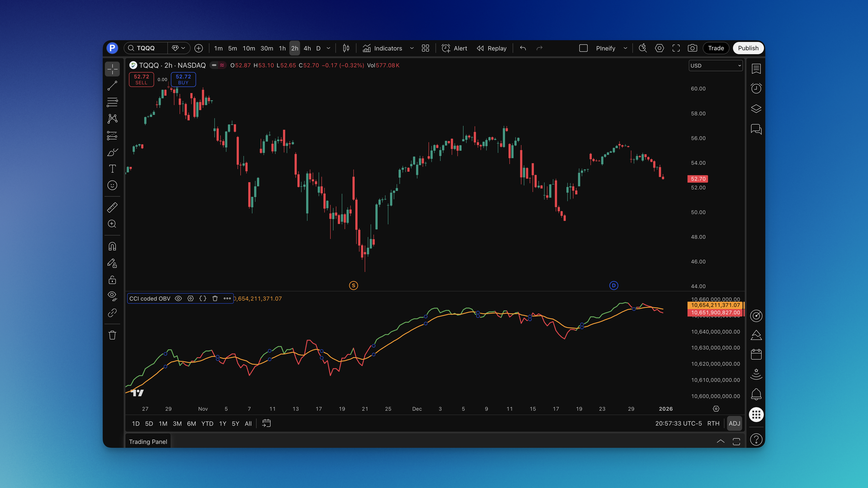This screenshot has height=488, width=868.
Task: Open chart settings for CCI coded OBV
Action: [190, 298]
